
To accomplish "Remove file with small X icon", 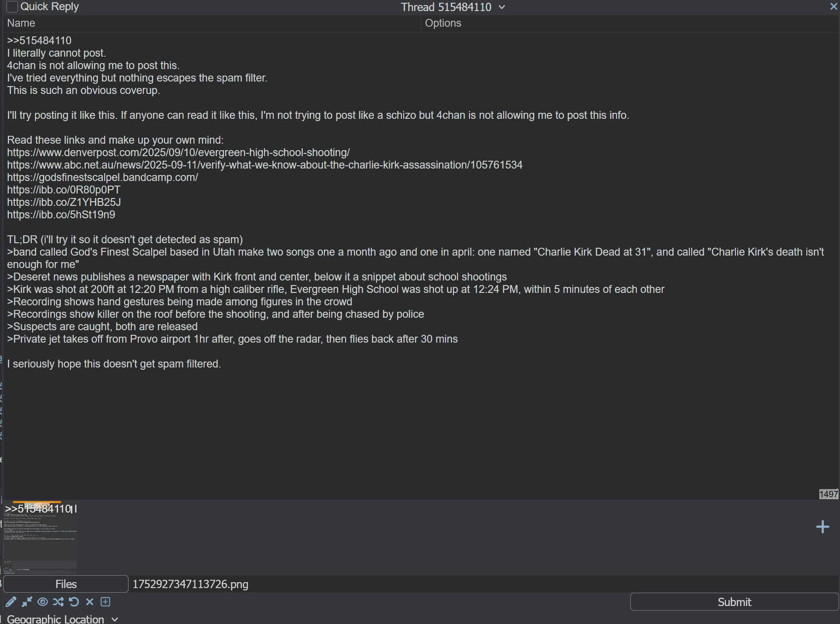I will 90,602.
